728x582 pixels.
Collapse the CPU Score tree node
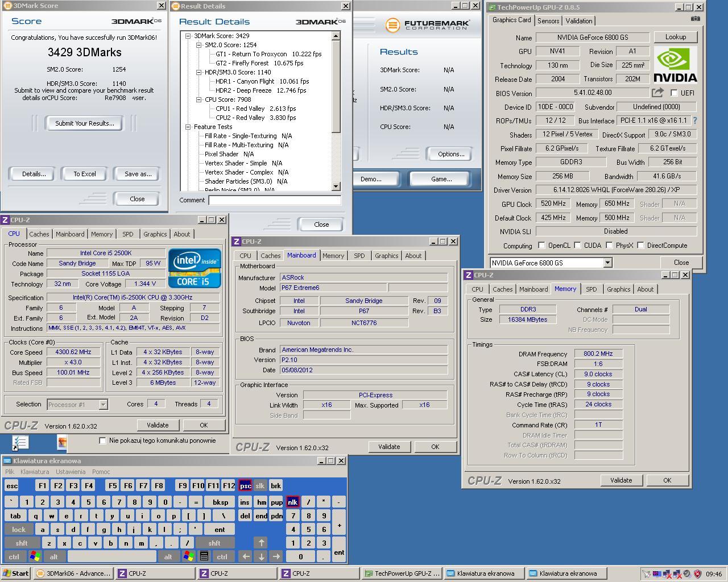point(199,99)
